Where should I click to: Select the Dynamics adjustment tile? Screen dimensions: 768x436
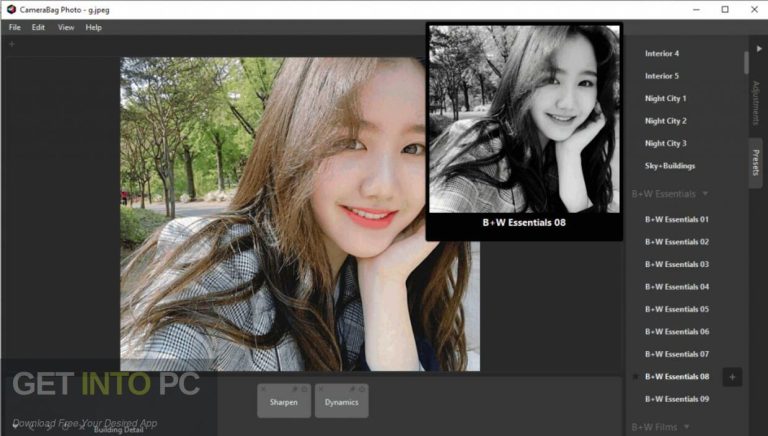tap(341, 401)
